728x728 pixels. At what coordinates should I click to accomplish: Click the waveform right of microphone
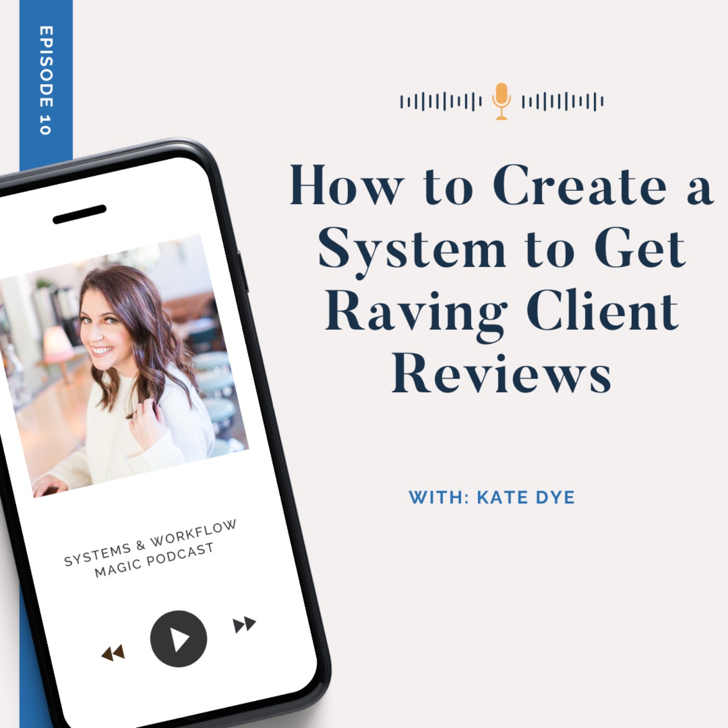pyautogui.click(x=563, y=101)
